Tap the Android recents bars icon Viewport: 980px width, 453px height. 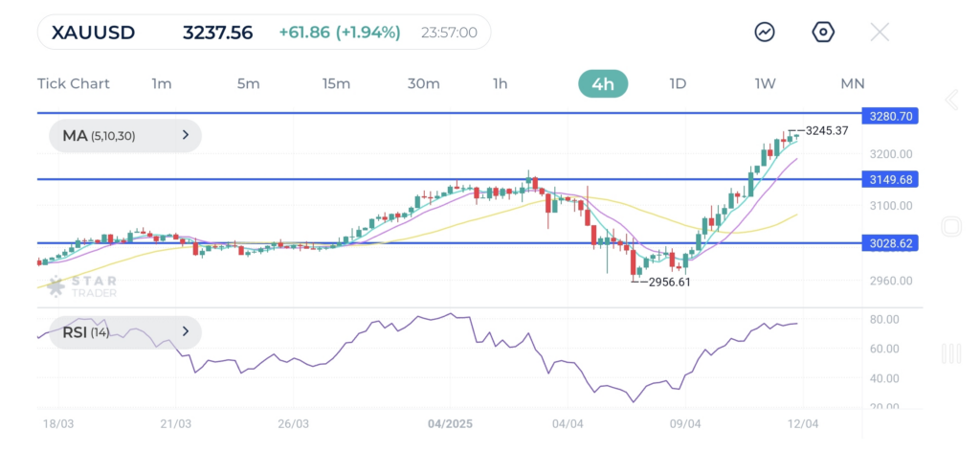(951, 353)
